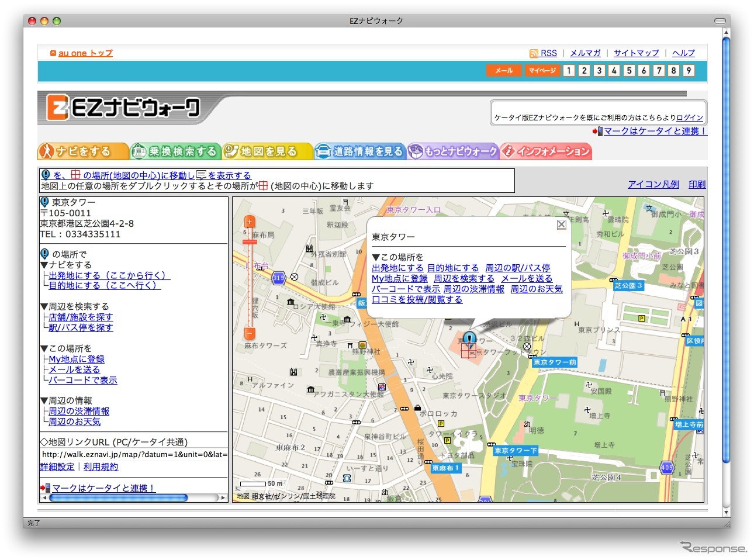The height and width of the screenshot is (560, 754).
Task: Click the 芝公園3 intersection label on map
Action: [x=628, y=286]
